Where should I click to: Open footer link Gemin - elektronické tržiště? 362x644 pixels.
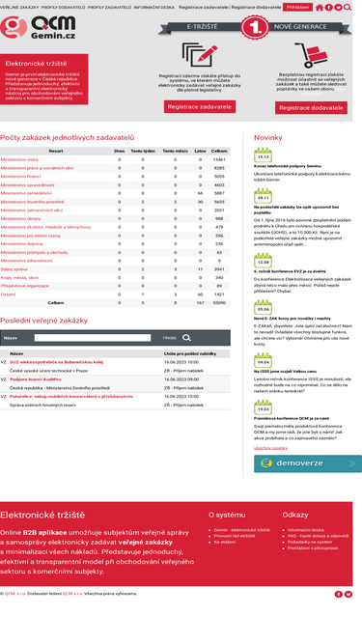point(241,530)
